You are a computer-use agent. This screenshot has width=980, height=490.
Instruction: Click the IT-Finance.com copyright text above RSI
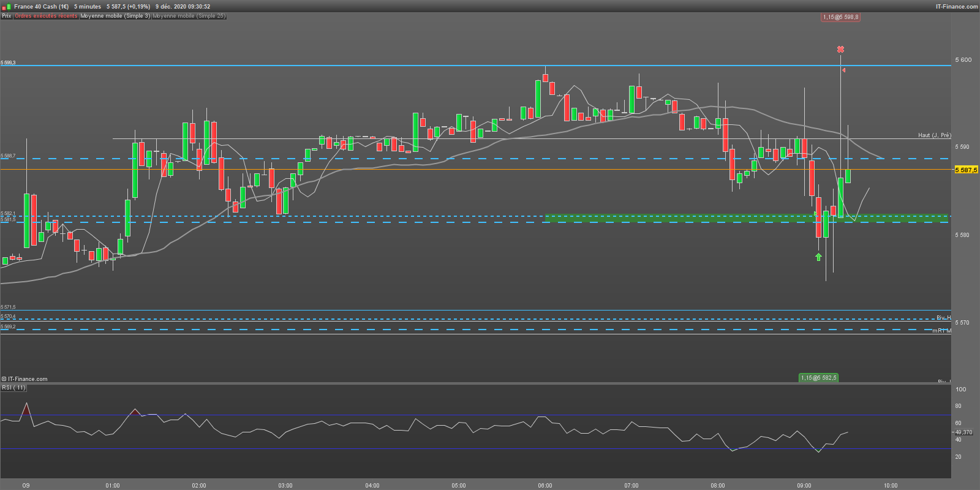click(24, 379)
